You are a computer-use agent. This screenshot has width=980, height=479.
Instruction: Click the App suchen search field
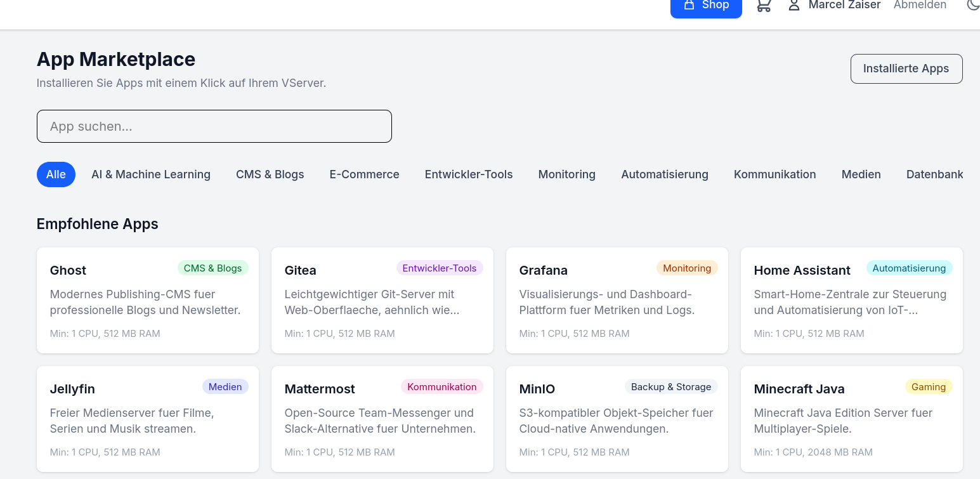[x=214, y=126]
